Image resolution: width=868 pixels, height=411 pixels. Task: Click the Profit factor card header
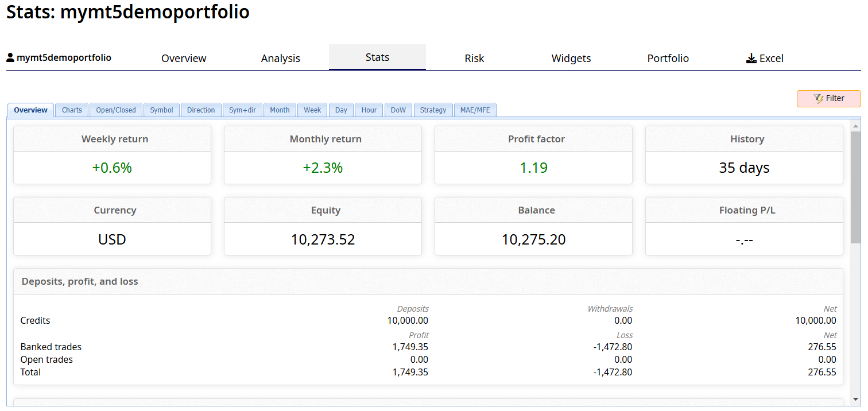[533, 139]
